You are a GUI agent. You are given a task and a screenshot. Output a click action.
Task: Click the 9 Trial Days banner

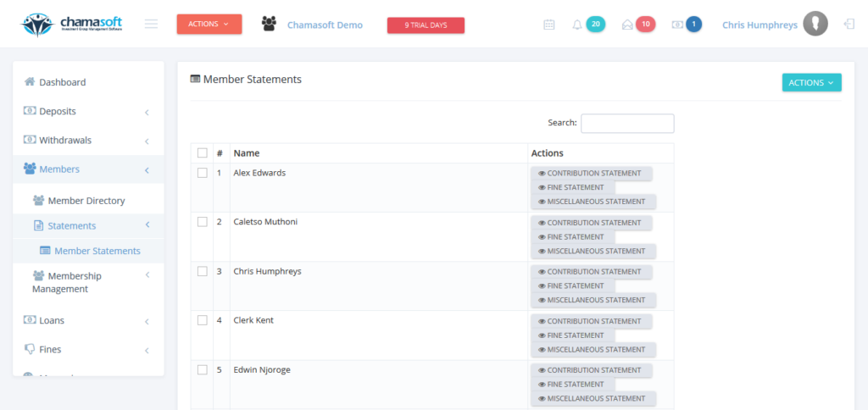[426, 25]
